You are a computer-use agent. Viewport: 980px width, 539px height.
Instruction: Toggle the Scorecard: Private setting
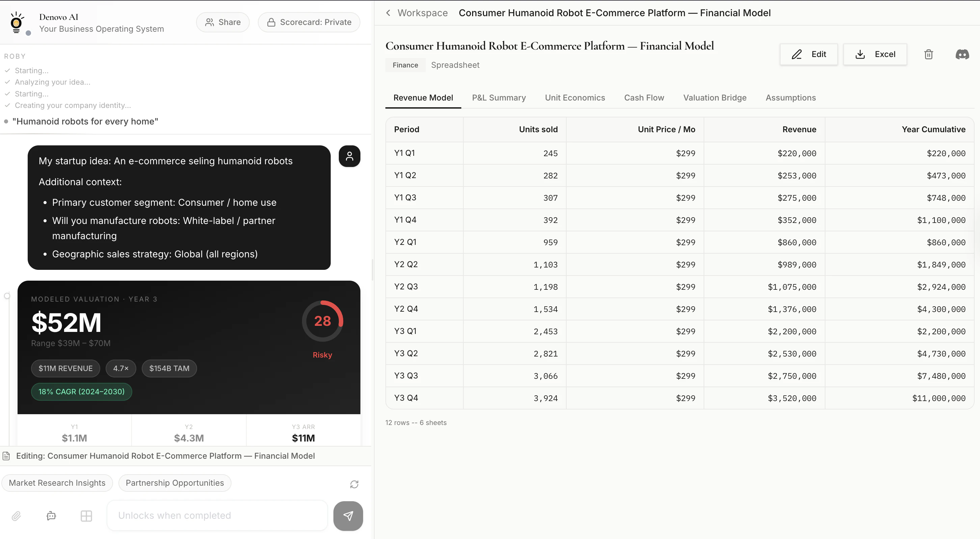click(309, 22)
